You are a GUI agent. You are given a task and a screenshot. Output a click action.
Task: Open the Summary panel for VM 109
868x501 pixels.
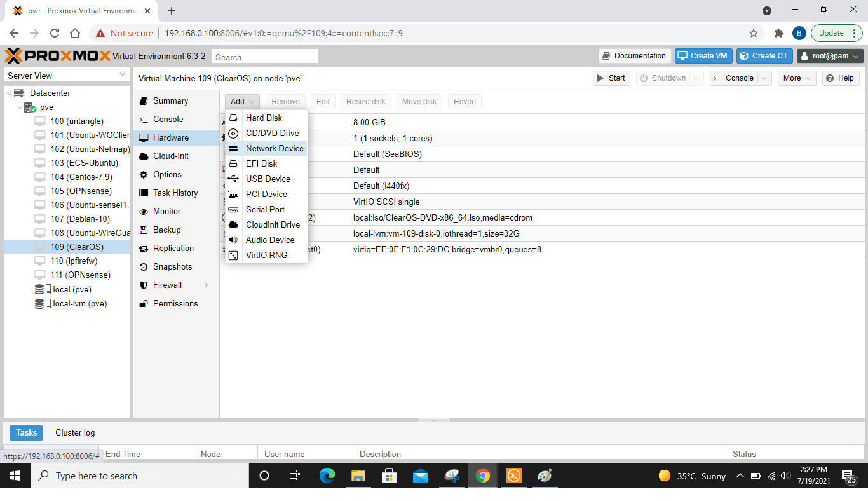[170, 100]
